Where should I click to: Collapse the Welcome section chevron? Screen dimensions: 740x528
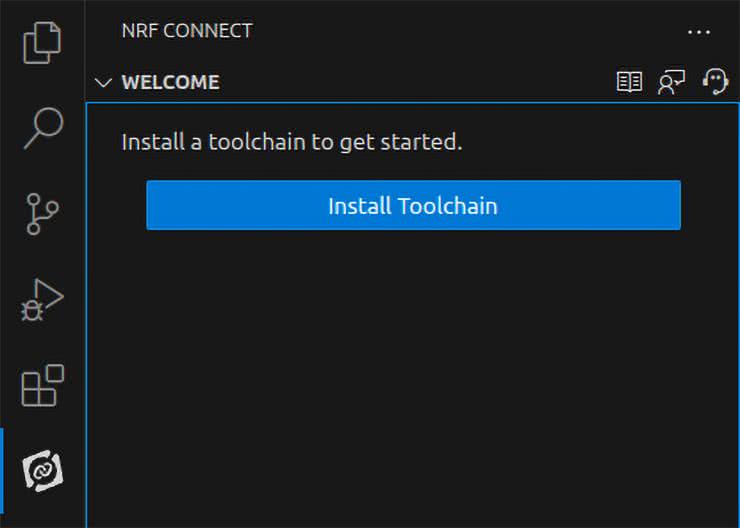(103, 83)
